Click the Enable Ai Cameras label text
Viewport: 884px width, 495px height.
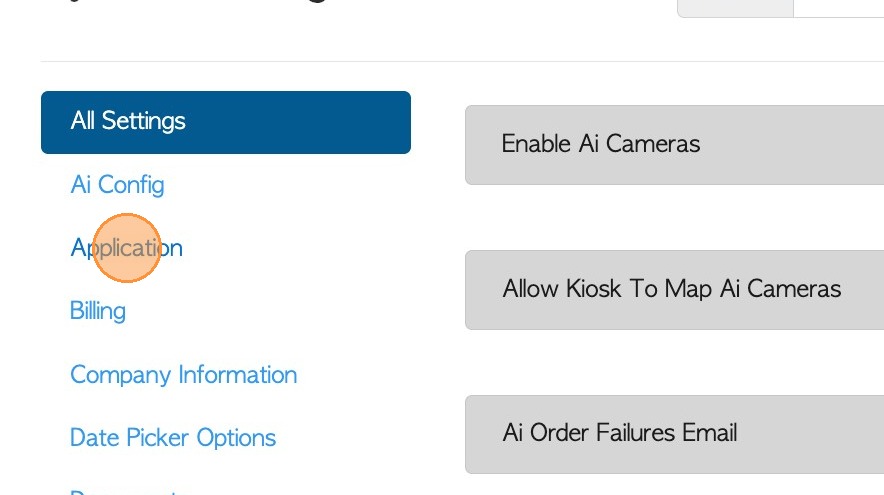point(600,144)
